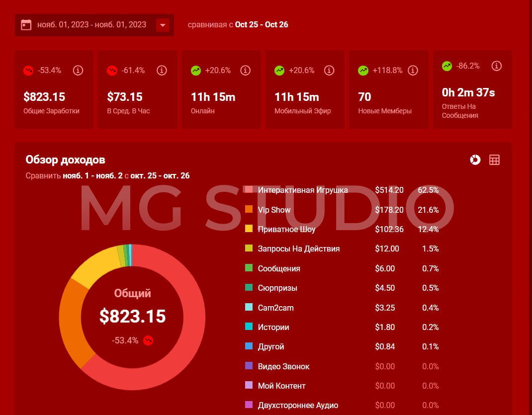Switch to donut chart view
The width and height of the screenshot is (532, 415).
pyautogui.click(x=475, y=160)
